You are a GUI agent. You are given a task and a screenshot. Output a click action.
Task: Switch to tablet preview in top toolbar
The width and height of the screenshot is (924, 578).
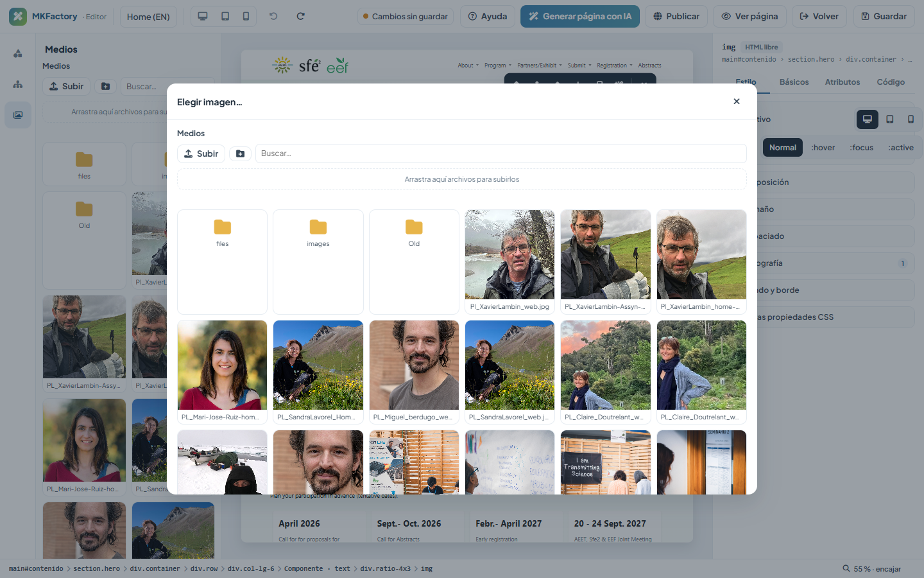225,16
